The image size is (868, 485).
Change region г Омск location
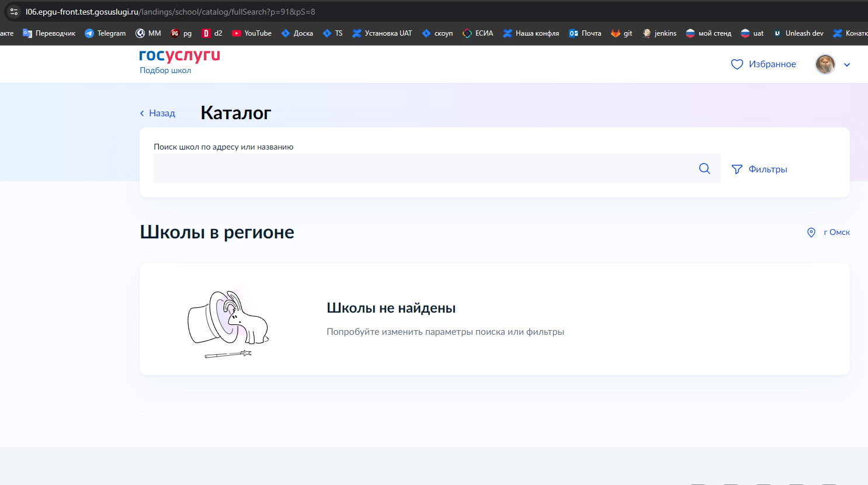click(828, 232)
